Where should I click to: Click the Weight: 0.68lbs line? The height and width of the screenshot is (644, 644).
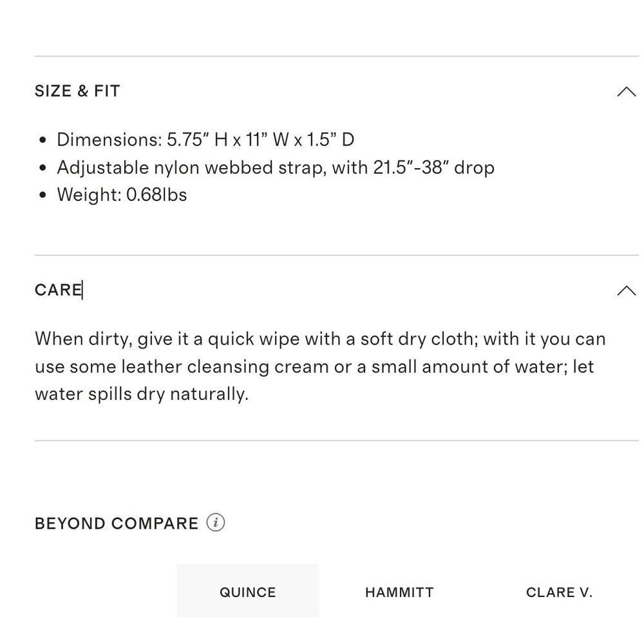(122, 194)
